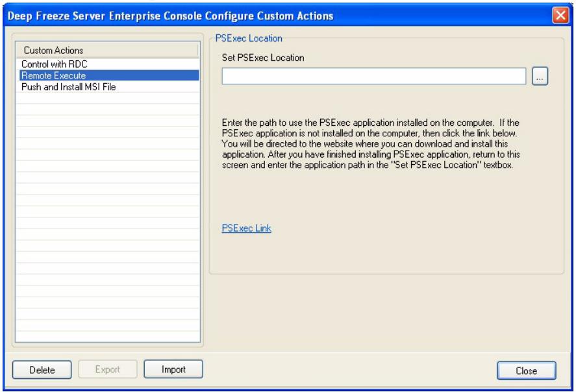The height and width of the screenshot is (392, 576).
Task: Click the Delete button
Action: (42, 370)
